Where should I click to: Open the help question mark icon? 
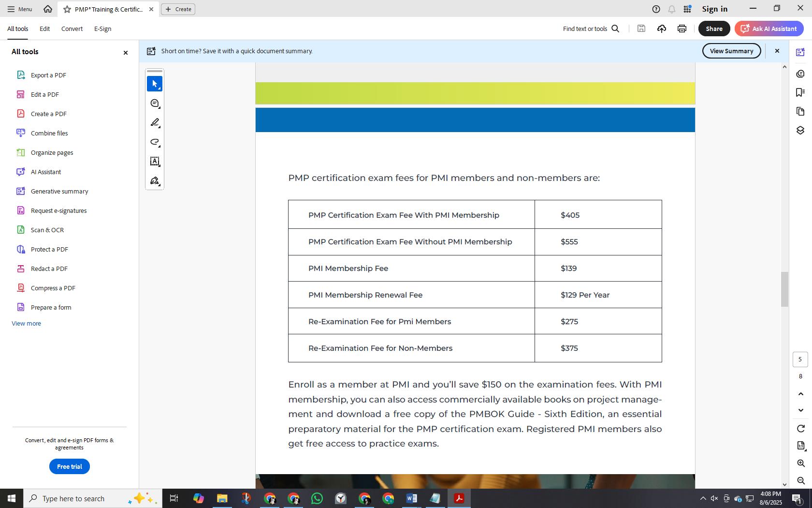(x=656, y=9)
